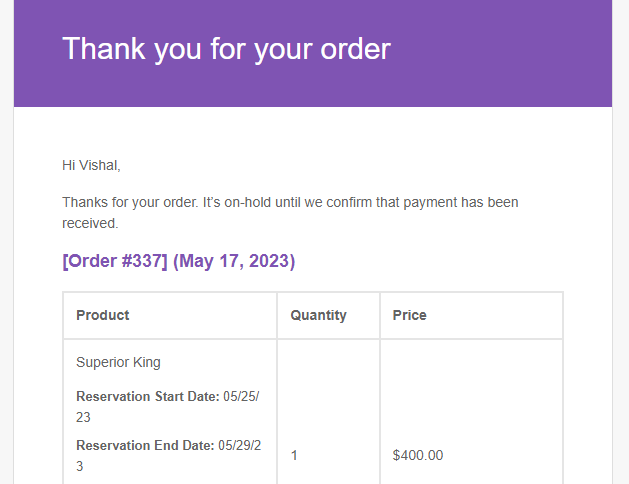
Task: Click the quantity value 1
Action: (x=294, y=455)
